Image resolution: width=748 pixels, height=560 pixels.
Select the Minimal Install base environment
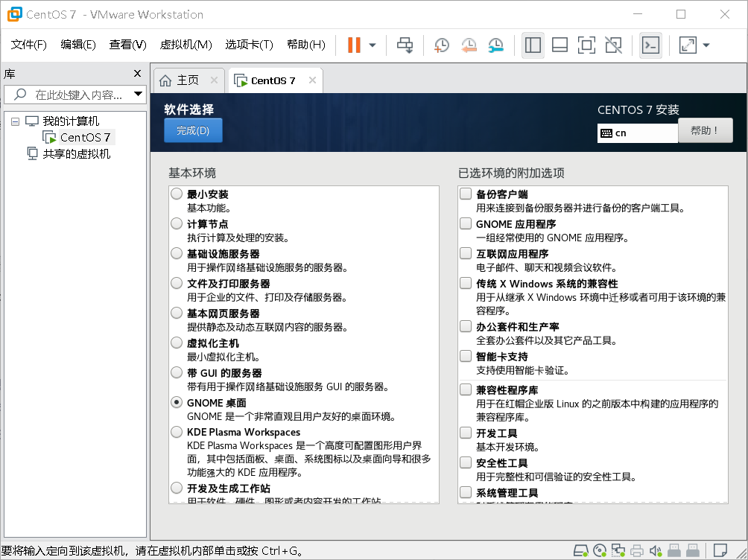pyautogui.click(x=177, y=194)
